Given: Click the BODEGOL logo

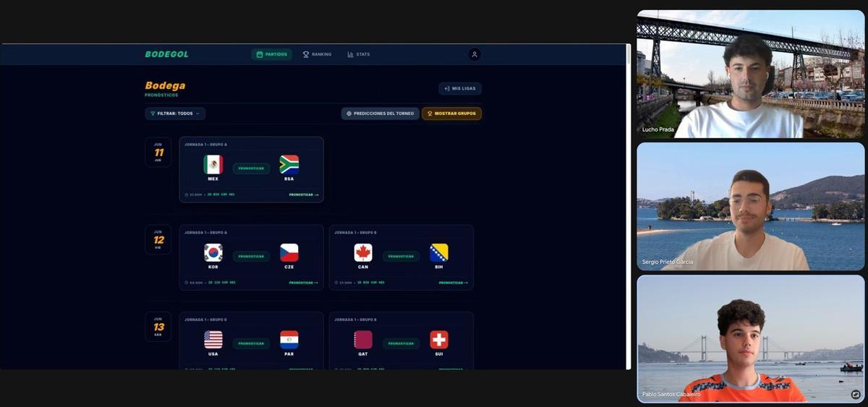Looking at the screenshot, I should tap(166, 54).
